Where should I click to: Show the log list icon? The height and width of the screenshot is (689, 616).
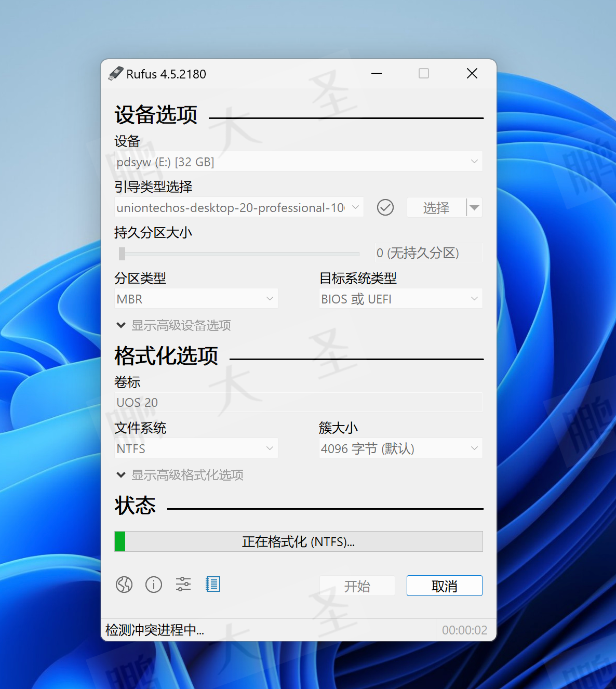(213, 585)
